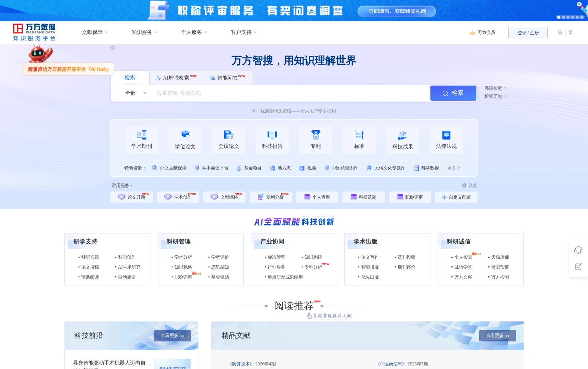The height and width of the screenshot is (369, 588).
Task: Open 设置 gear for common services
Action: click(x=469, y=185)
